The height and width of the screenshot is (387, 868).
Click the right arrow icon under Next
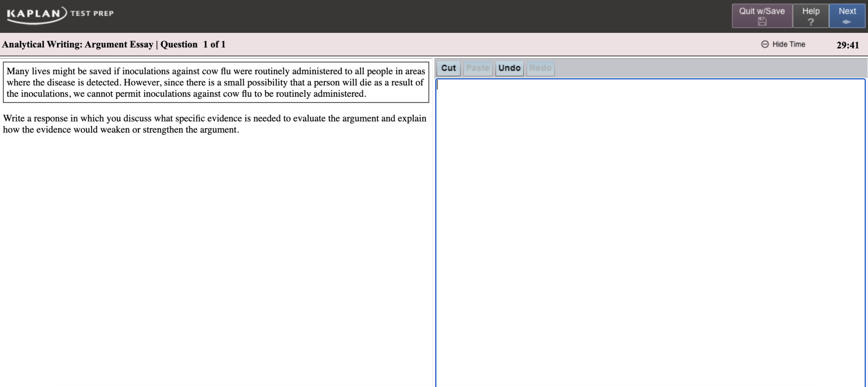847,21
